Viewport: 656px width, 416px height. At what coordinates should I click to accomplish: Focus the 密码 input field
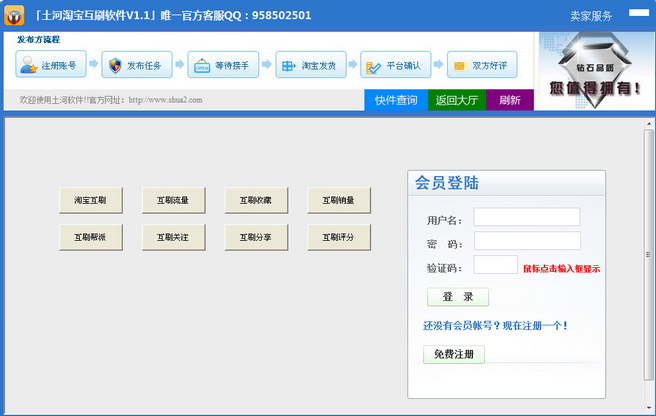[x=527, y=241]
